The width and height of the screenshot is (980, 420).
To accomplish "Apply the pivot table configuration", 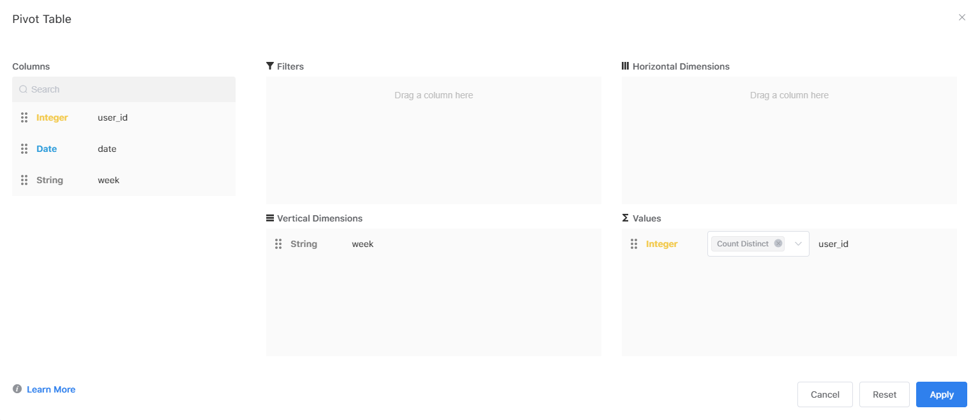I will tap(941, 394).
